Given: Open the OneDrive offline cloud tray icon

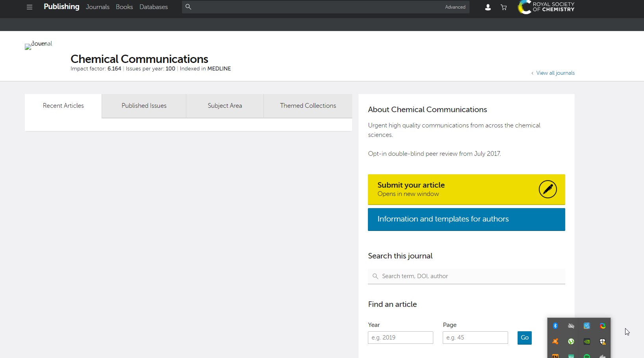Looking at the screenshot, I should pyautogui.click(x=571, y=326).
